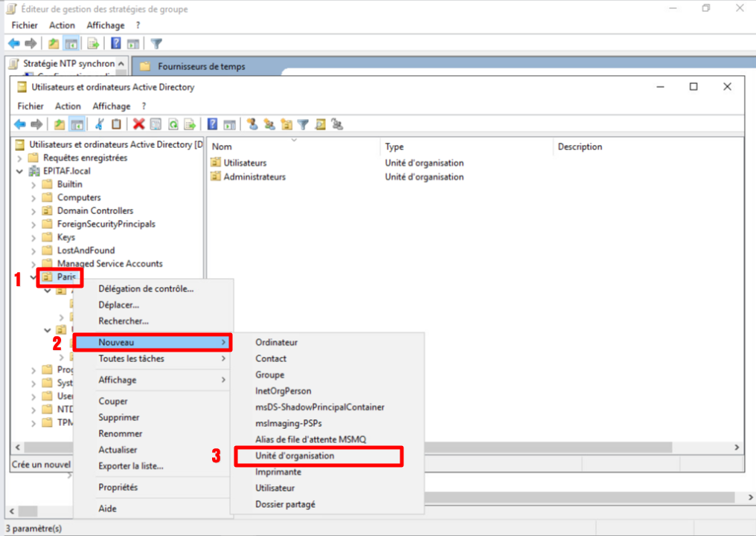The image size is (756, 536).
Task: Click the filter icon in Group Policy editor toolbar
Action: click(156, 44)
